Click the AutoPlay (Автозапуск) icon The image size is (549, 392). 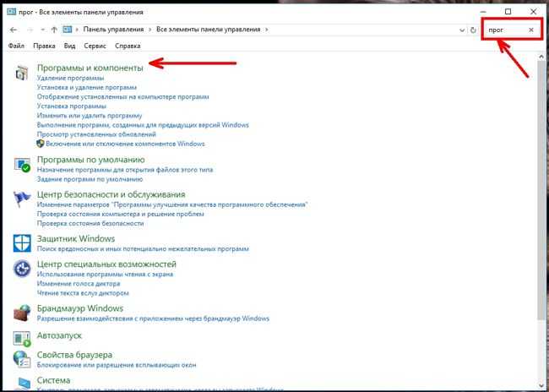(22, 339)
